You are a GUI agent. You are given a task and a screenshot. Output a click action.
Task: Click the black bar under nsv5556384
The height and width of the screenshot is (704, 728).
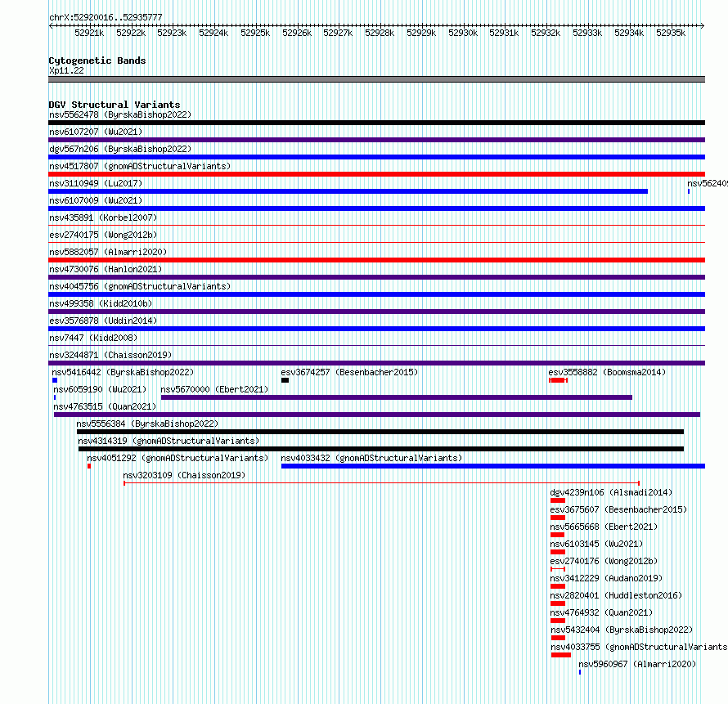click(380, 432)
